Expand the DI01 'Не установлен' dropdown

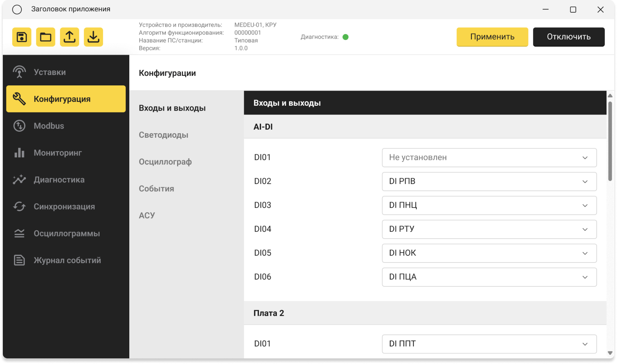pyautogui.click(x=489, y=158)
